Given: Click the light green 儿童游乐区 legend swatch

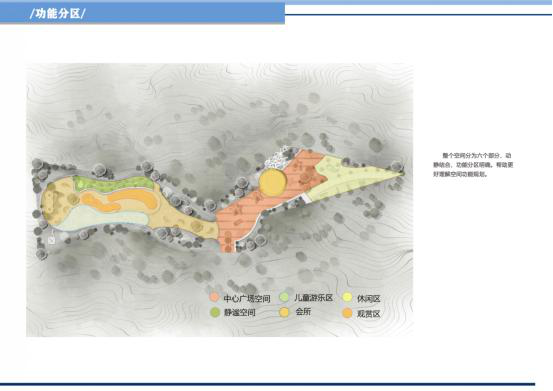Looking at the screenshot, I should click(285, 297).
